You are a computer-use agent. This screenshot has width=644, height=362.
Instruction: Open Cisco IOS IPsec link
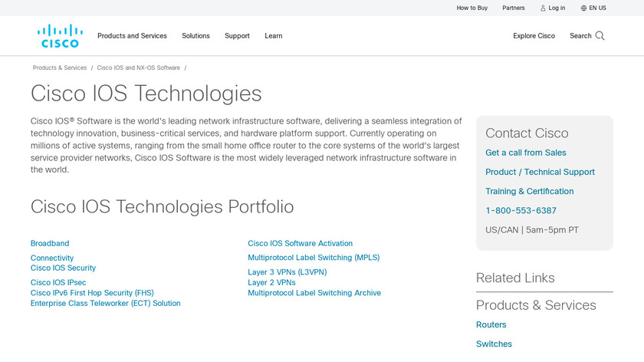click(58, 283)
